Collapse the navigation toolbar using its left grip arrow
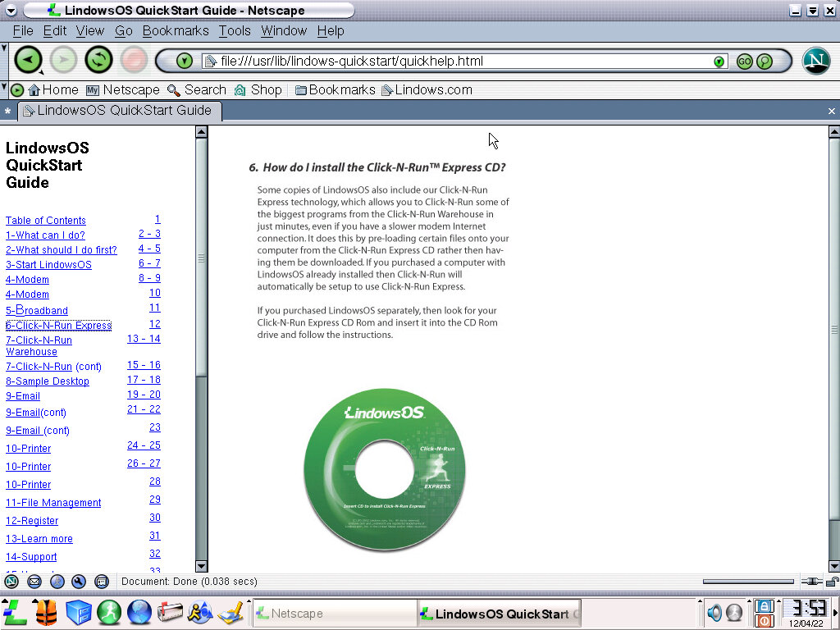The width and height of the screenshot is (840, 630). pos(5,48)
